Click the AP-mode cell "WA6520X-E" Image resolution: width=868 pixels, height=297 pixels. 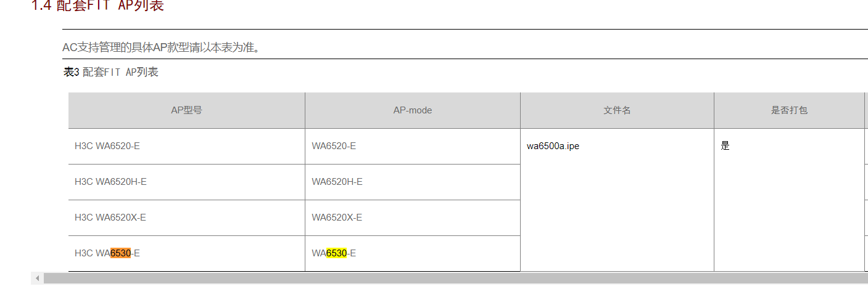(x=337, y=218)
